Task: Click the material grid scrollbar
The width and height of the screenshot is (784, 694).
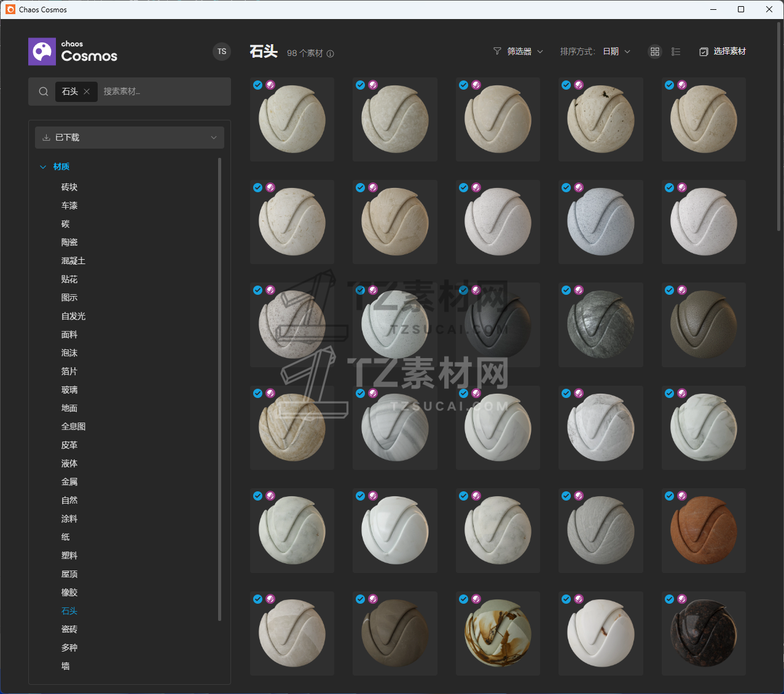Action: 779,127
